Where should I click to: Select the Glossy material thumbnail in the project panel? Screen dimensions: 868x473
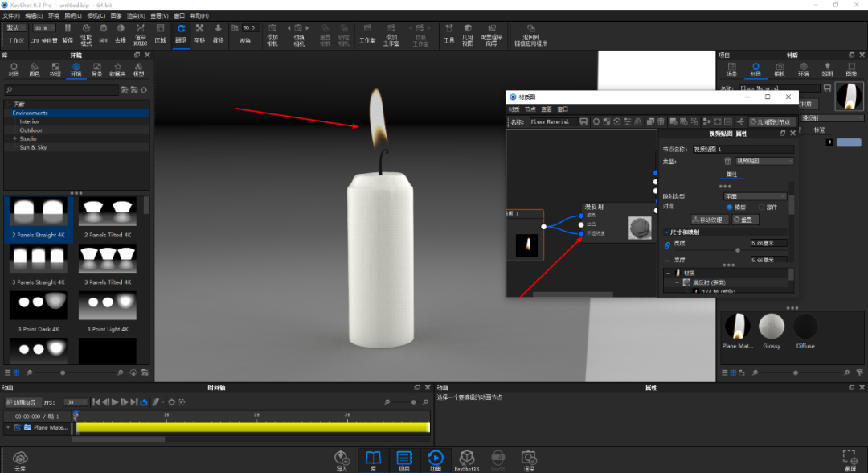771,331
